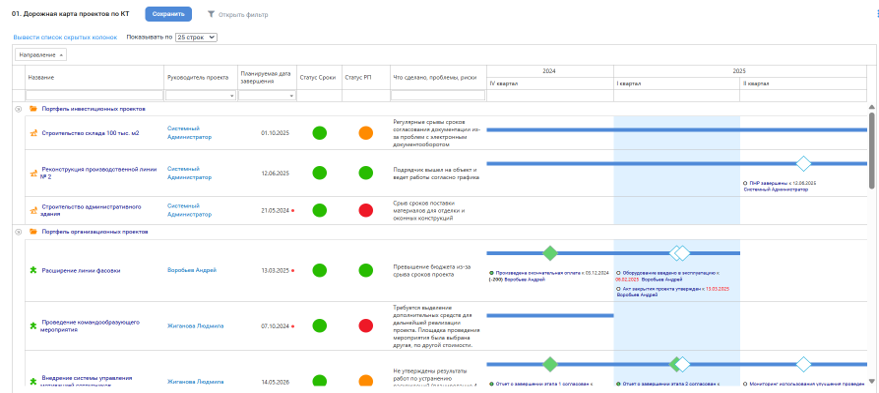Open manager link Воробьев Андрей in Руководитель column
Image resolution: width=879 pixels, height=393 pixels.
click(x=192, y=270)
